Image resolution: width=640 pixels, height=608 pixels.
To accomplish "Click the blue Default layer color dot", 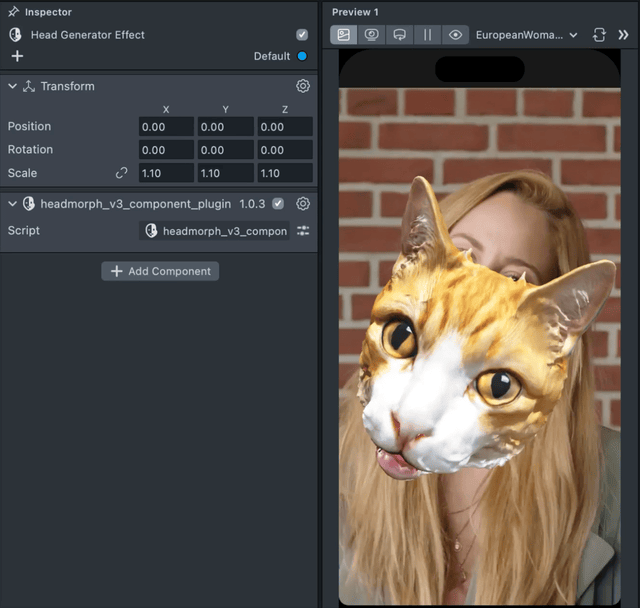I will coord(302,56).
